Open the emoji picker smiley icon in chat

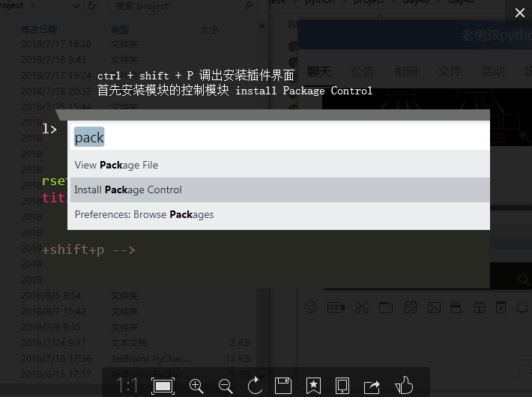[x=311, y=307]
